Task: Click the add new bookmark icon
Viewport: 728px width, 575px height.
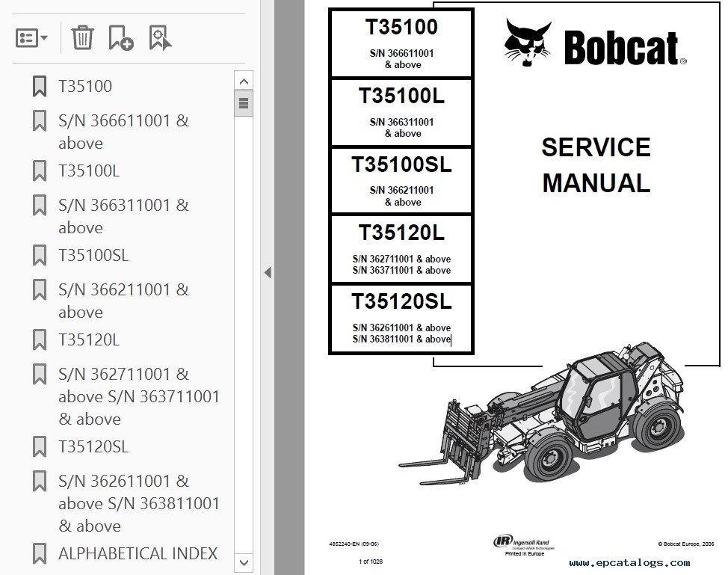Action: 120,37
